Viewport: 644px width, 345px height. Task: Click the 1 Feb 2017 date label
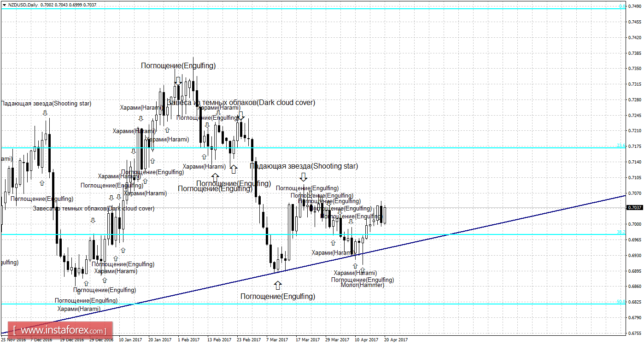coord(189,340)
